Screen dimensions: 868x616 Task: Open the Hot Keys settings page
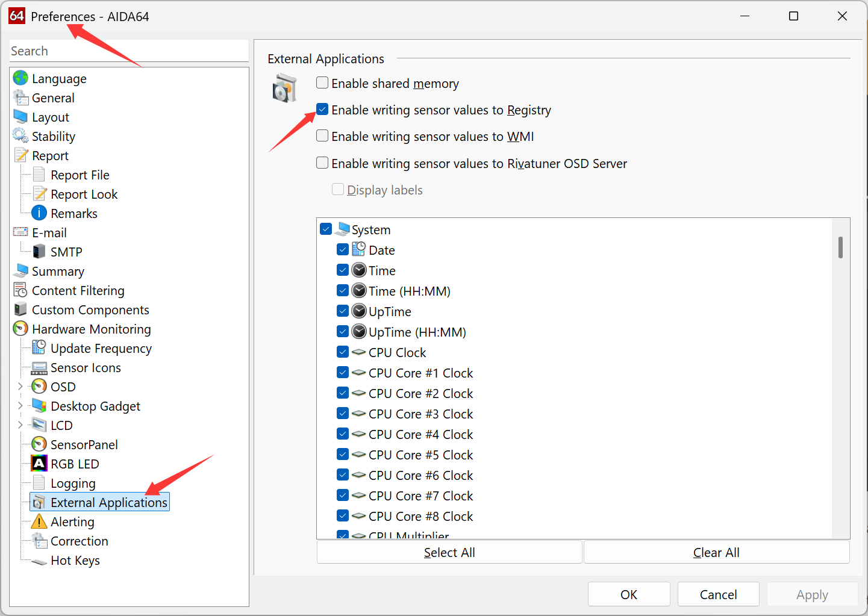(75, 561)
